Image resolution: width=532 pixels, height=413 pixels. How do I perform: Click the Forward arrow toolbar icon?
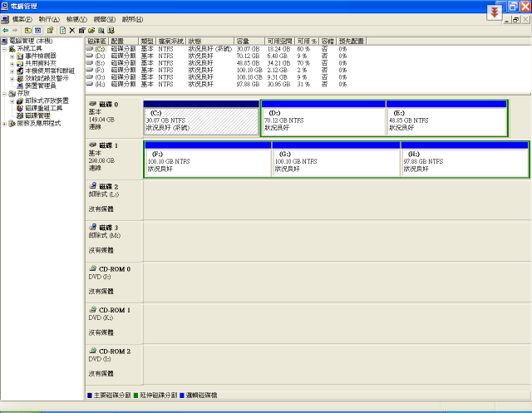15,31
